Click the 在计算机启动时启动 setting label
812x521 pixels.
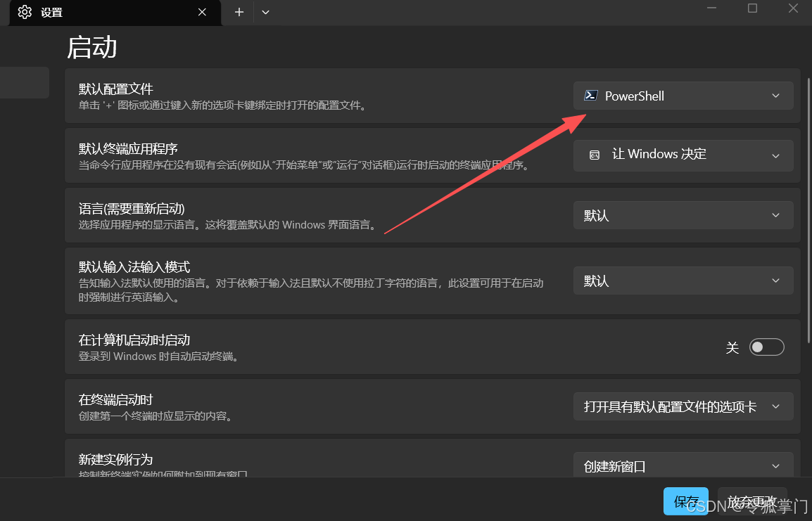pos(134,340)
